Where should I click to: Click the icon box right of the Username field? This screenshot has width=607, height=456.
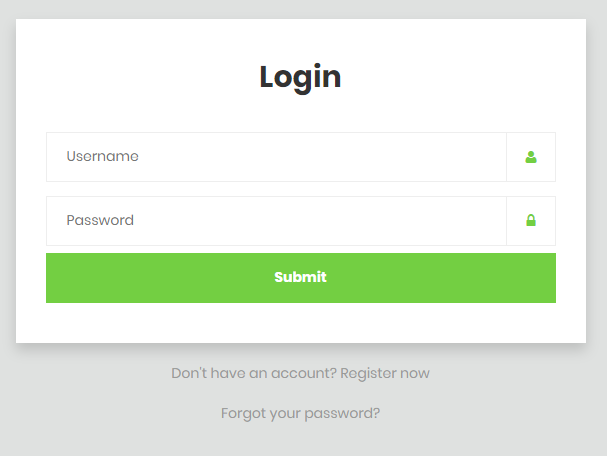click(531, 157)
